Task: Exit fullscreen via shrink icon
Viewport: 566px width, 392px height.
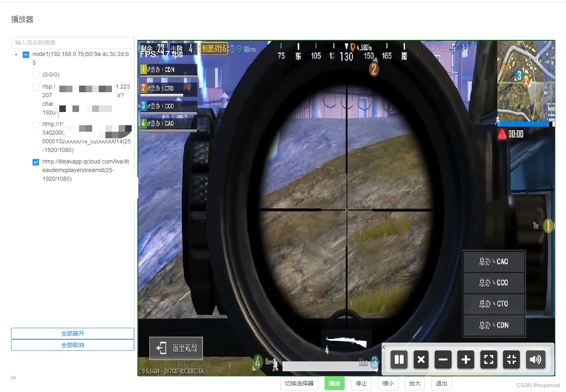Action: [511, 359]
